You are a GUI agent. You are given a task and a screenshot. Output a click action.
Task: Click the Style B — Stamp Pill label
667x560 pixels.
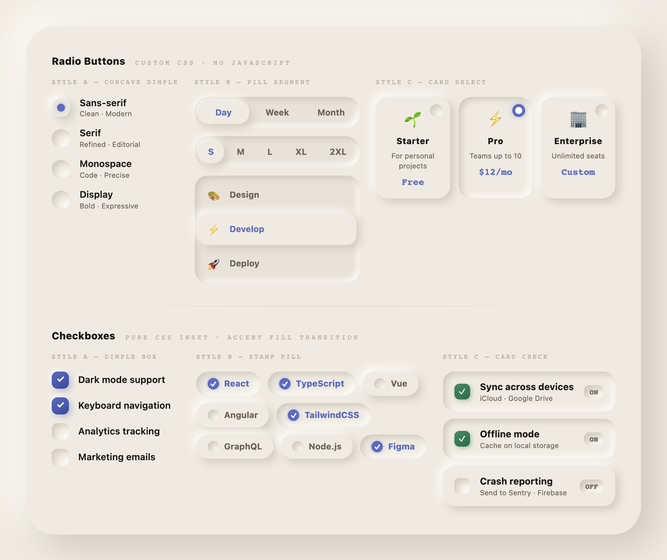click(248, 357)
